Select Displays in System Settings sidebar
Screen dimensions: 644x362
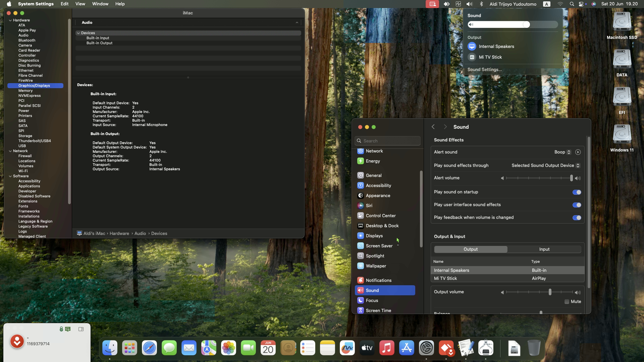[385, 236]
